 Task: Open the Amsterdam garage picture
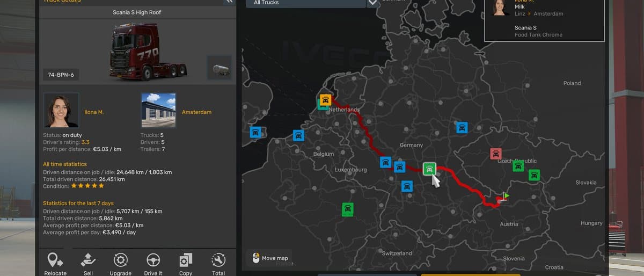tap(158, 111)
